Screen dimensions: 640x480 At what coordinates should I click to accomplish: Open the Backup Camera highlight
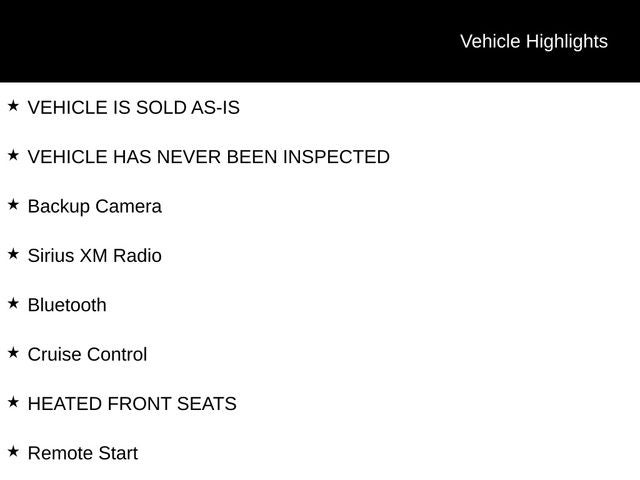pos(94,207)
